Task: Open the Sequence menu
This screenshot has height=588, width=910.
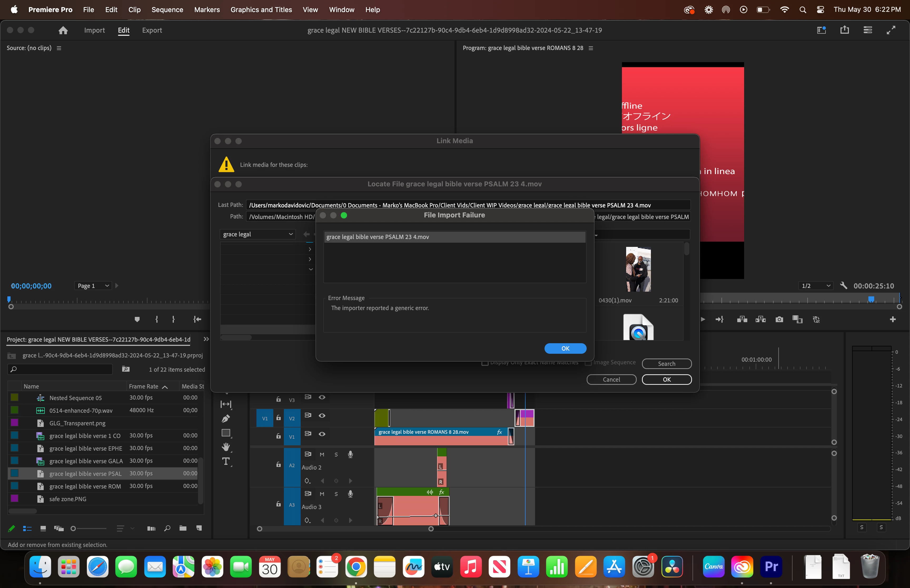Action: (167, 9)
